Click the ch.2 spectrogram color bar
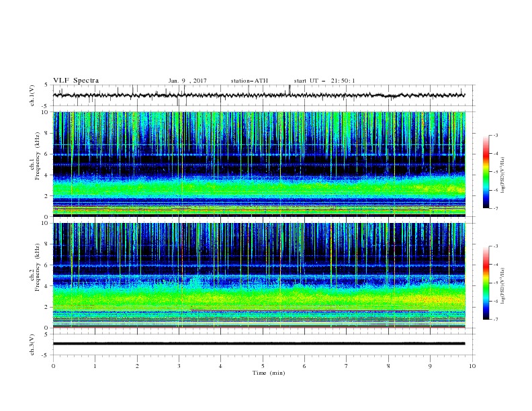Viewport: 532px width, 411px height. tap(486, 283)
